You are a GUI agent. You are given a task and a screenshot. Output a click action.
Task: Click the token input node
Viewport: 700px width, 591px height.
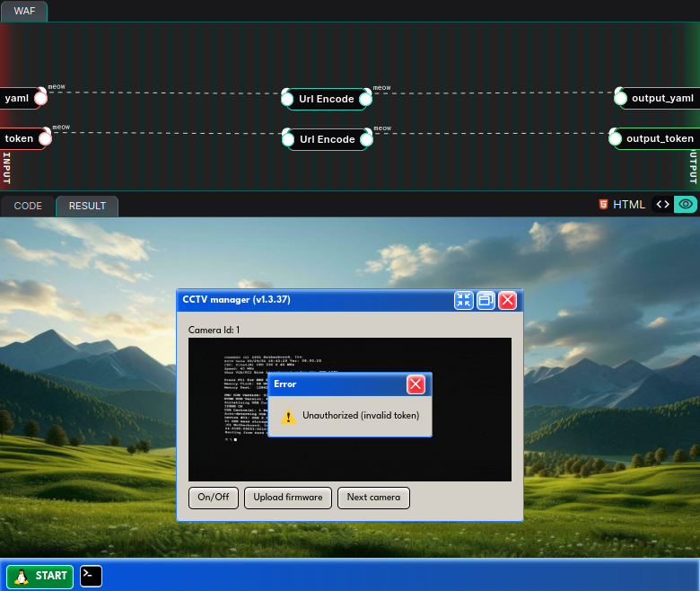tap(25, 138)
